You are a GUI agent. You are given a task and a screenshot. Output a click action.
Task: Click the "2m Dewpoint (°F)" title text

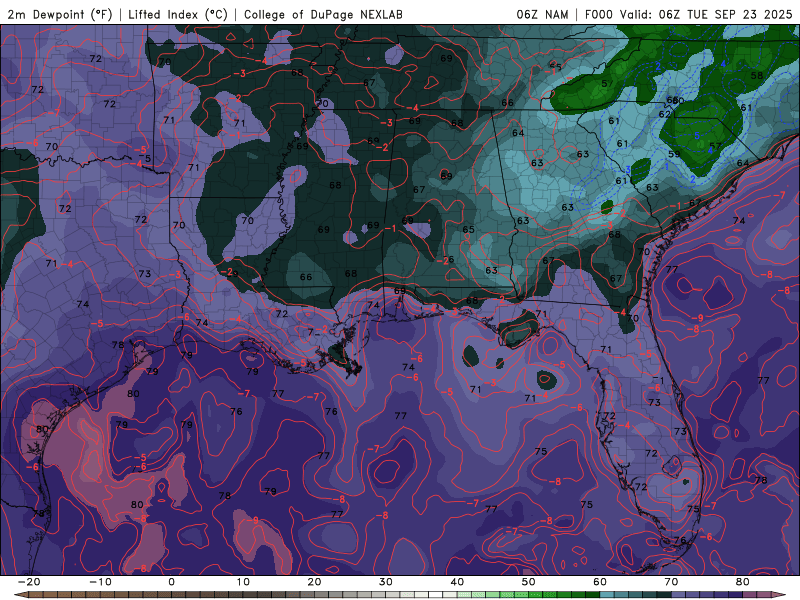click(x=60, y=14)
